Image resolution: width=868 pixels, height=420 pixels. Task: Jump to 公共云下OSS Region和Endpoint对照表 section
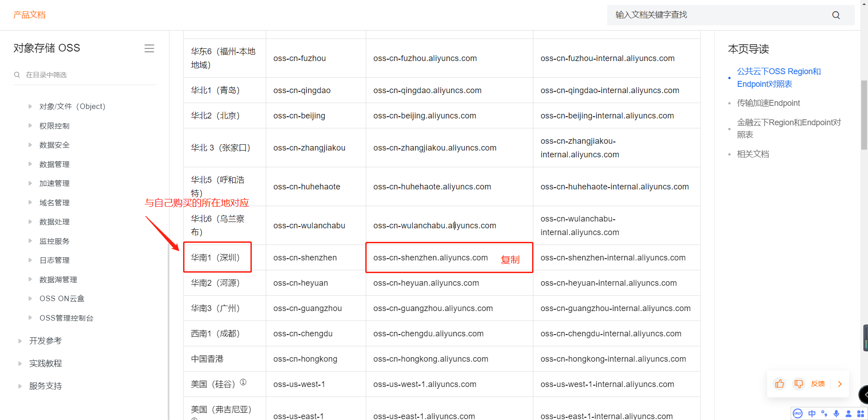(x=778, y=78)
